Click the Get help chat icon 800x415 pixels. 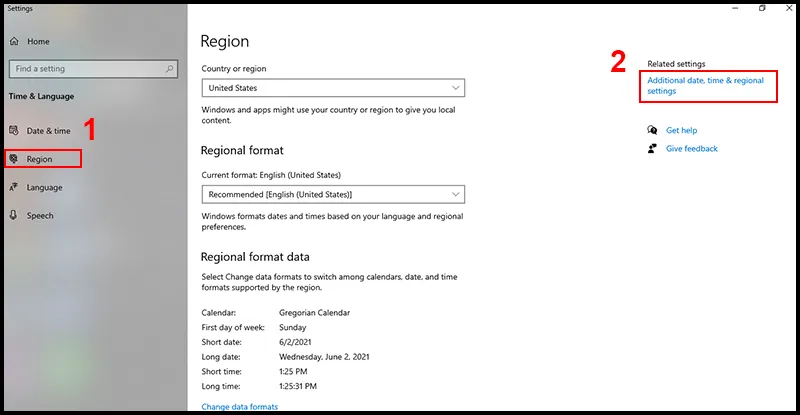click(653, 130)
